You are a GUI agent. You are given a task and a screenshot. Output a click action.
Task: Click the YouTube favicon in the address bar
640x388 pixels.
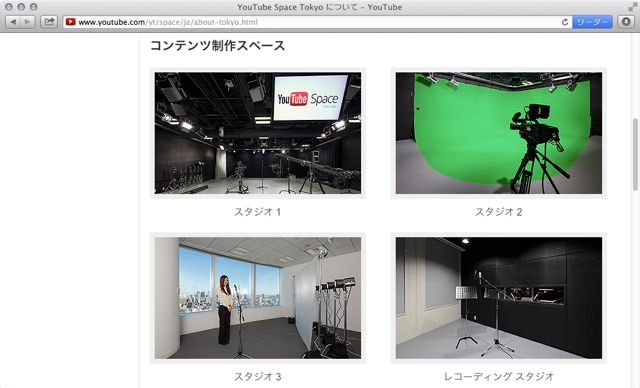[70, 22]
